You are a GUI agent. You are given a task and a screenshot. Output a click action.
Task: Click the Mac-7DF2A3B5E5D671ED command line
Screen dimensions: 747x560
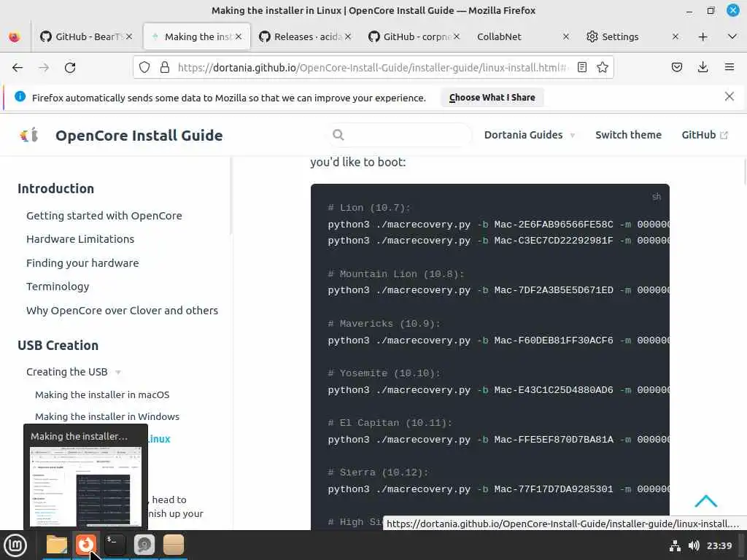(x=498, y=290)
